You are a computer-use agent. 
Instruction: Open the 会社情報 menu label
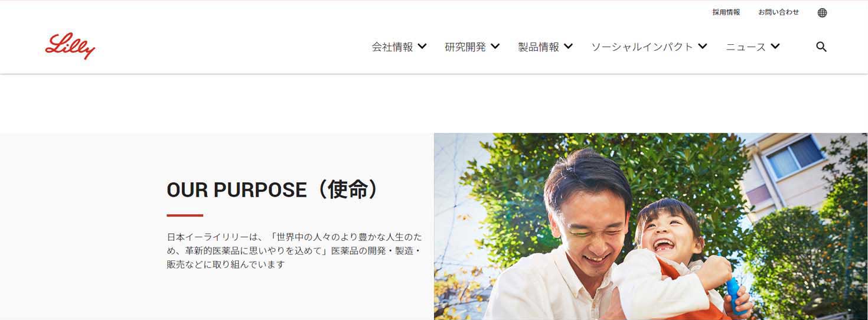[x=392, y=47]
